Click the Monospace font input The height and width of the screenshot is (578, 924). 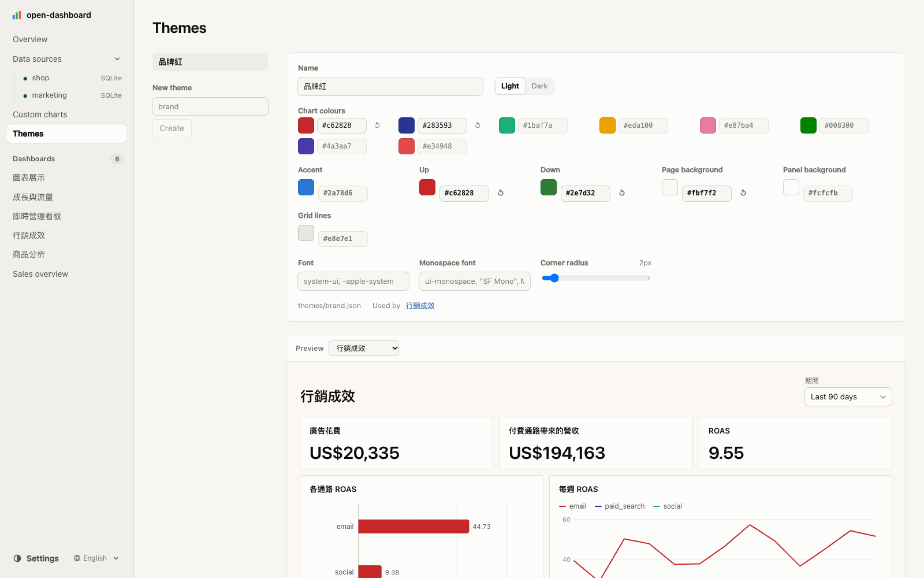click(475, 281)
